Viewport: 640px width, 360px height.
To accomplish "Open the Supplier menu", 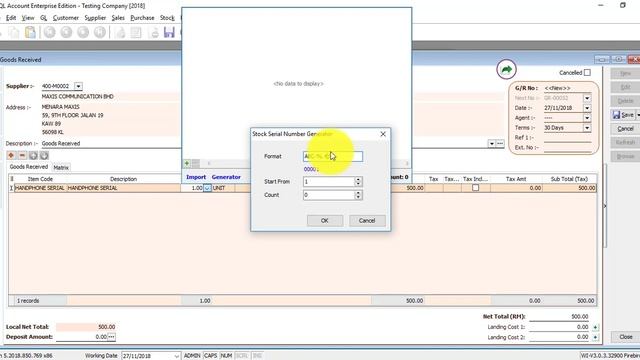I will [x=95, y=18].
